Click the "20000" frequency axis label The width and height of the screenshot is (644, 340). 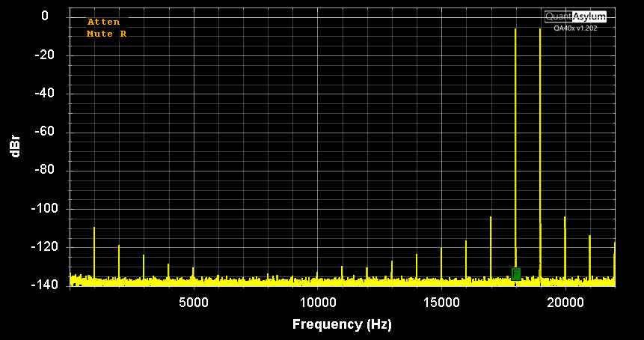tap(565, 303)
